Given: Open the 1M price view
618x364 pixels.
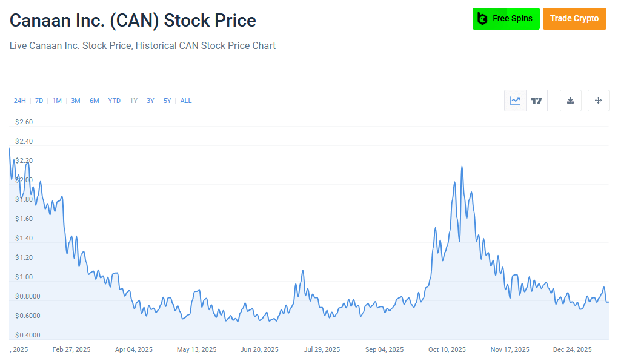Looking at the screenshot, I should 56,101.
